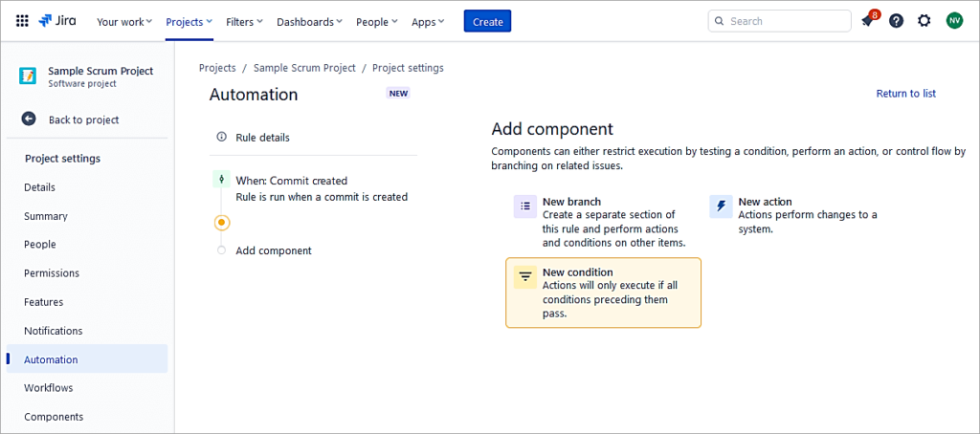
Task: Click the Jira logo
Action: click(57, 21)
